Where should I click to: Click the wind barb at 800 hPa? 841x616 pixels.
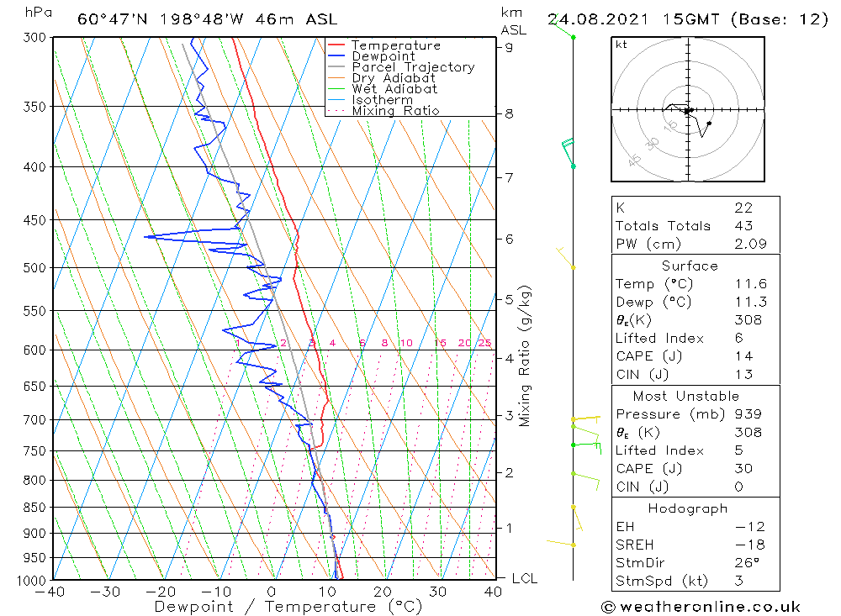click(x=585, y=482)
